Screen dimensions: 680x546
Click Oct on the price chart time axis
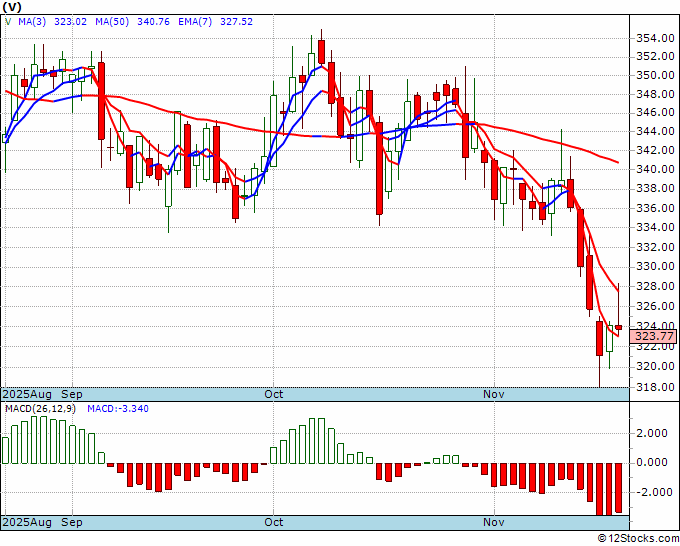pos(274,395)
